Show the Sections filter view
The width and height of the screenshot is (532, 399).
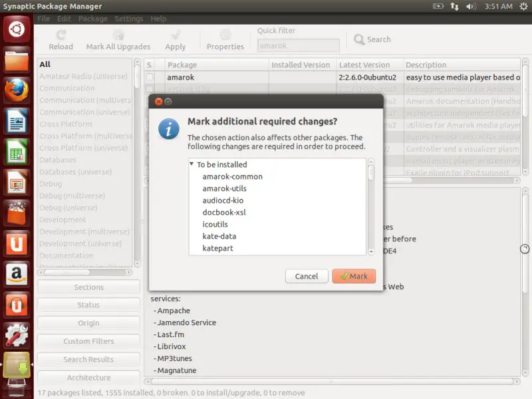[88, 287]
